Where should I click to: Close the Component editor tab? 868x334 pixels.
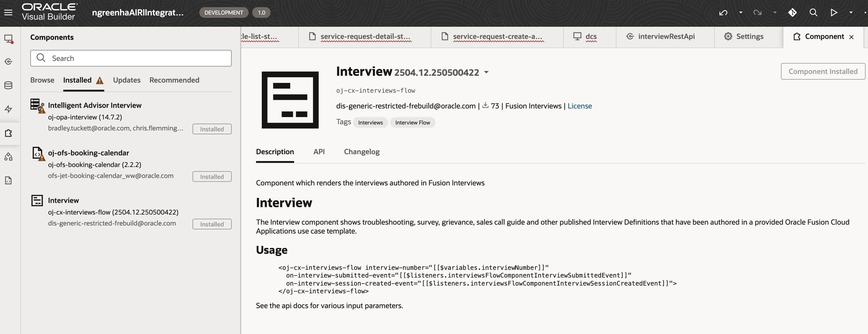pos(851,37)
